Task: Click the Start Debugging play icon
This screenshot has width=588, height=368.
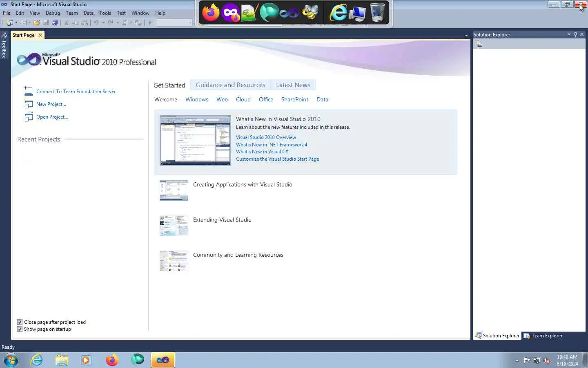Action: point(150,23)
